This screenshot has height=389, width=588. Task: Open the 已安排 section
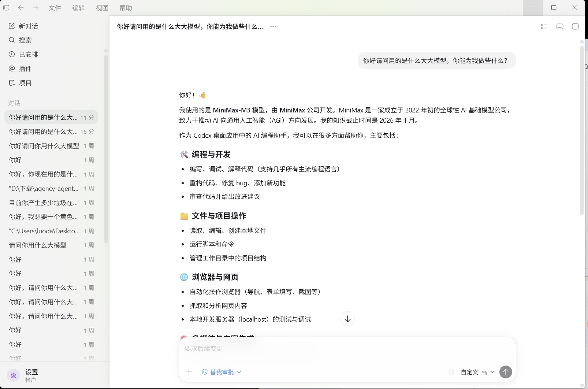(51, 54)
